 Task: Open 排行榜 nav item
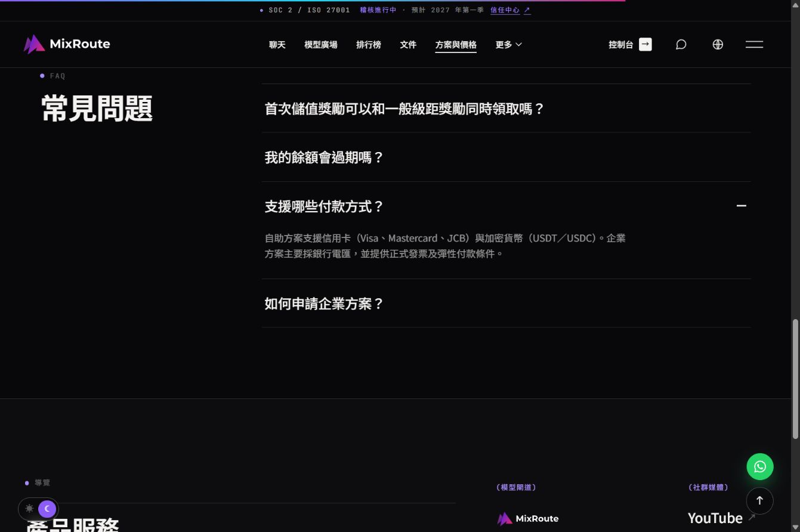coord(369,45)
